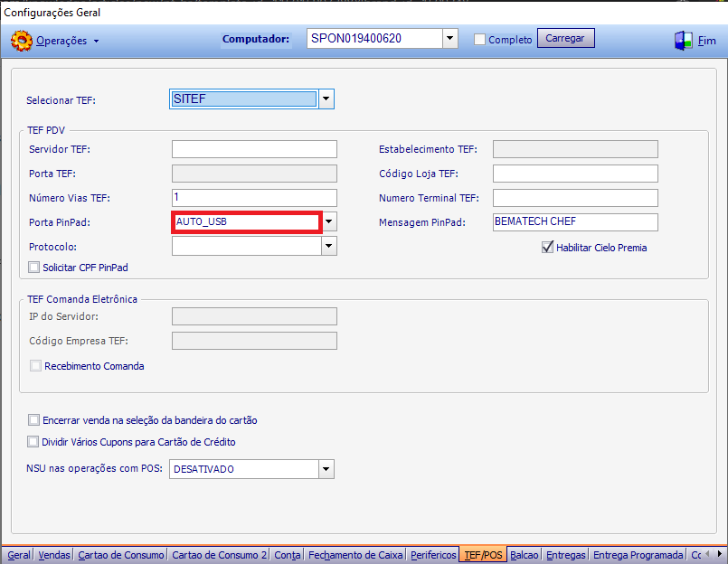This screenshot has height=564, width=728.
Task: Click the Operações gear icon
Action: [x=22, y=41]
